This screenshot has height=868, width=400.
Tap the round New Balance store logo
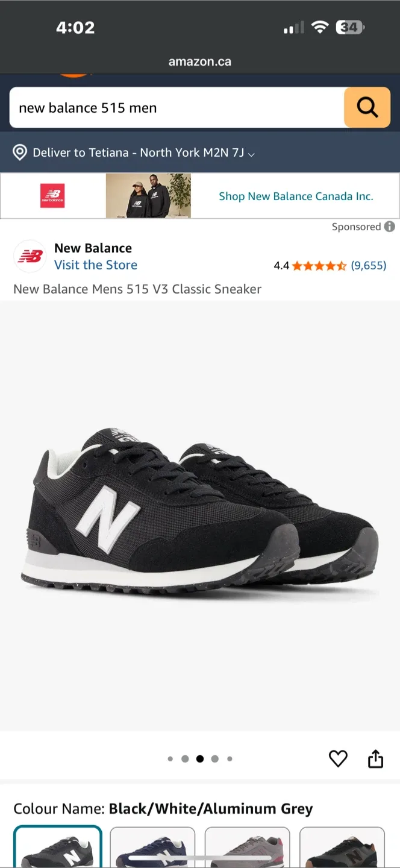click(x=30, y=256)
